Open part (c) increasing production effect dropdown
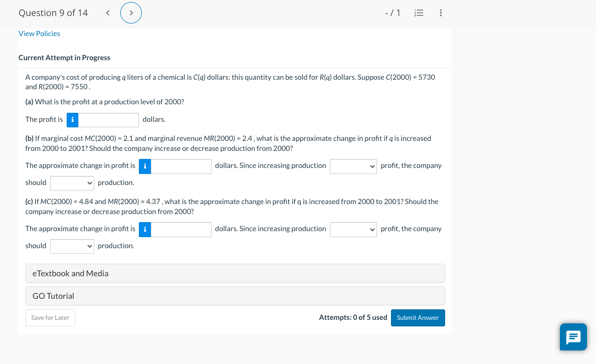596x364 pixels. click(353, 229)
